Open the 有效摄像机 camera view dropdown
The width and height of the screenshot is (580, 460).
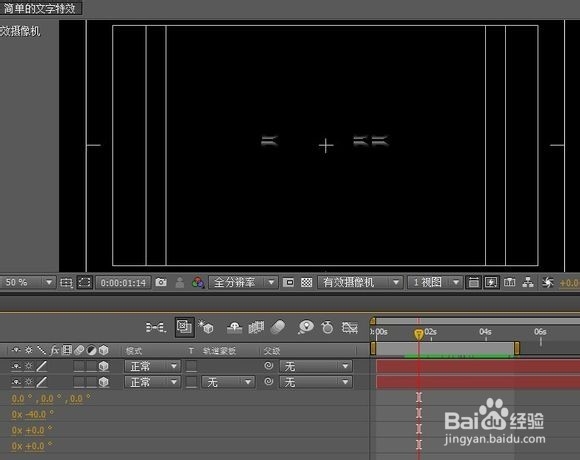click(x=360, y=283)
